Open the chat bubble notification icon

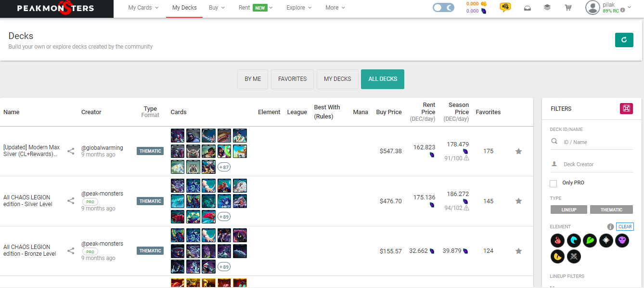(505, 7)
